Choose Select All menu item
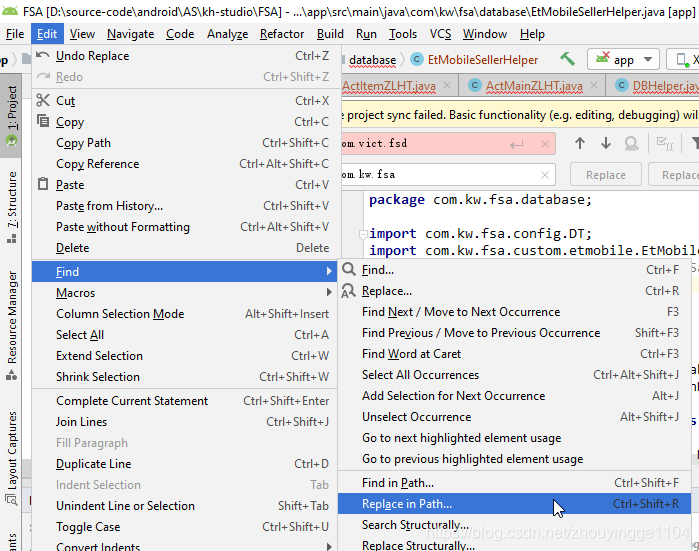 tap(184, 335)
